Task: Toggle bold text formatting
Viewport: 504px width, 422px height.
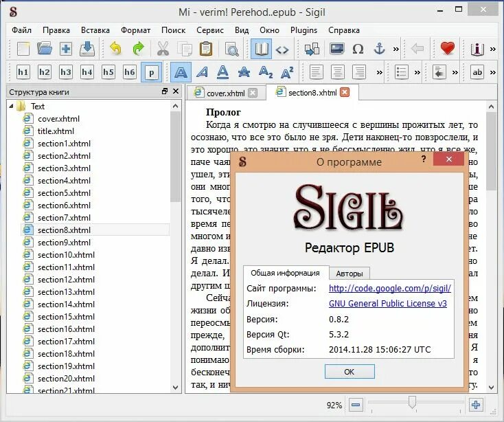Action: point(181,72)
